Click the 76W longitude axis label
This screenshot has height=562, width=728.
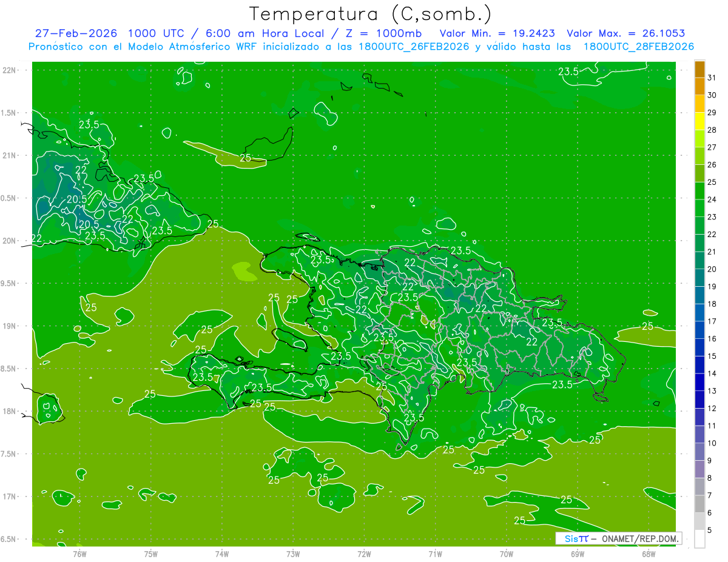tap(79, 554)
